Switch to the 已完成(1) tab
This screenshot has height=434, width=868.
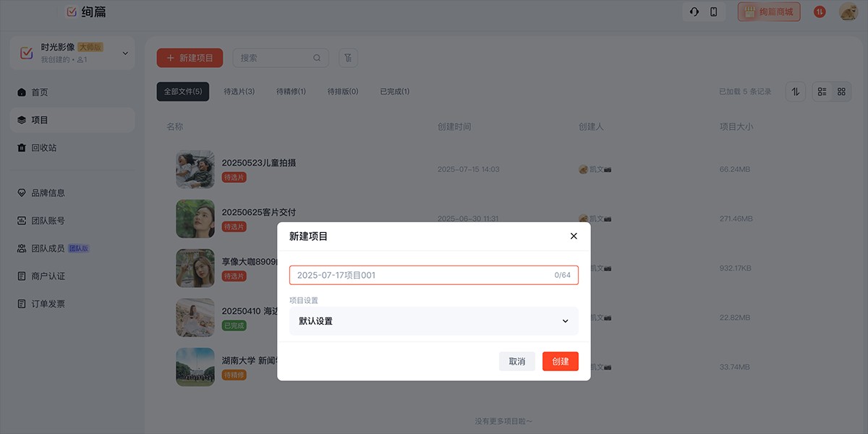coord(395,91)
